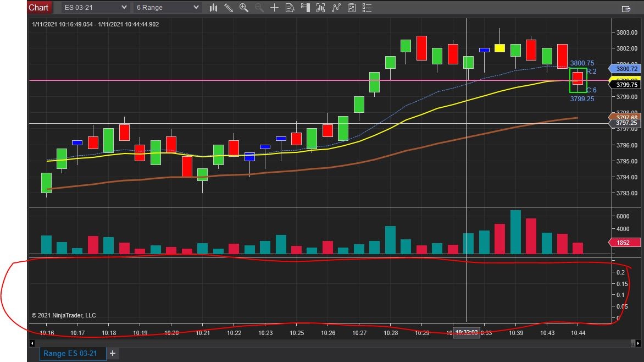Click the chart style bars icon
The height and width of the screenshot is (362, 644).
213,7
